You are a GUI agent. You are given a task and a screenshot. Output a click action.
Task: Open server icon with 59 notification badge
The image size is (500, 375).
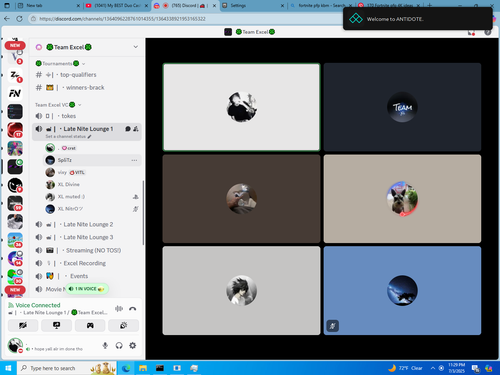click(15, 203)
